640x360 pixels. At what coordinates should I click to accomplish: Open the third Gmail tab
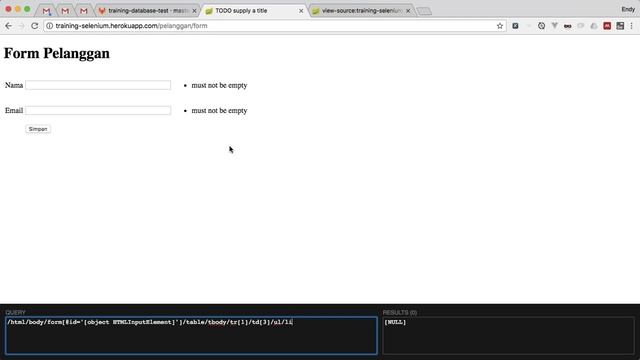tap(84, 11)
